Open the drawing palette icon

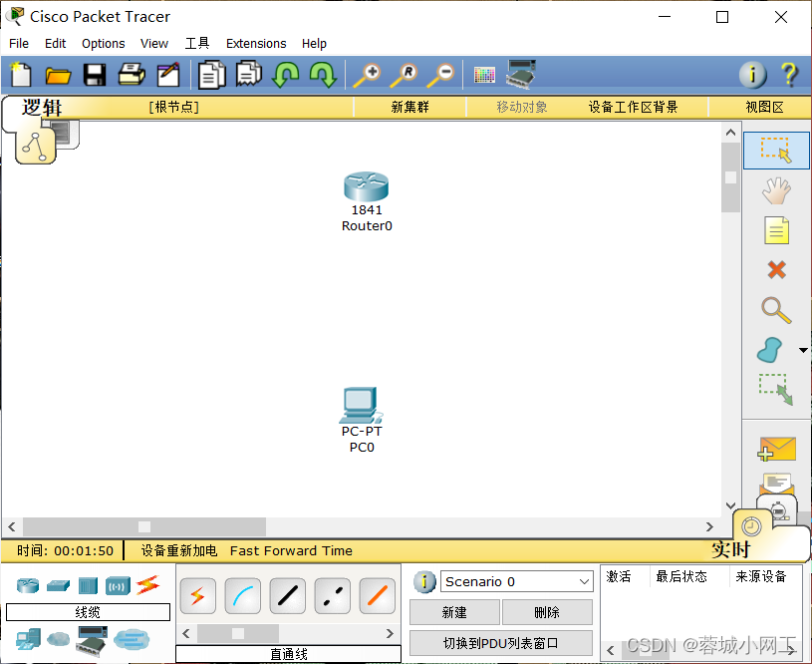click(485, 75)
